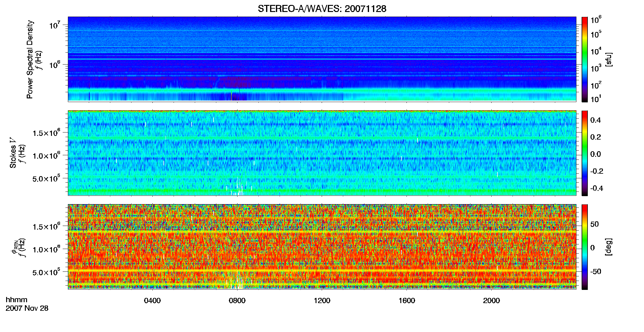Click the 5.0×10^5 tick of the bottom panel
This screenshot has width=644, height=332.
point(46,272)
